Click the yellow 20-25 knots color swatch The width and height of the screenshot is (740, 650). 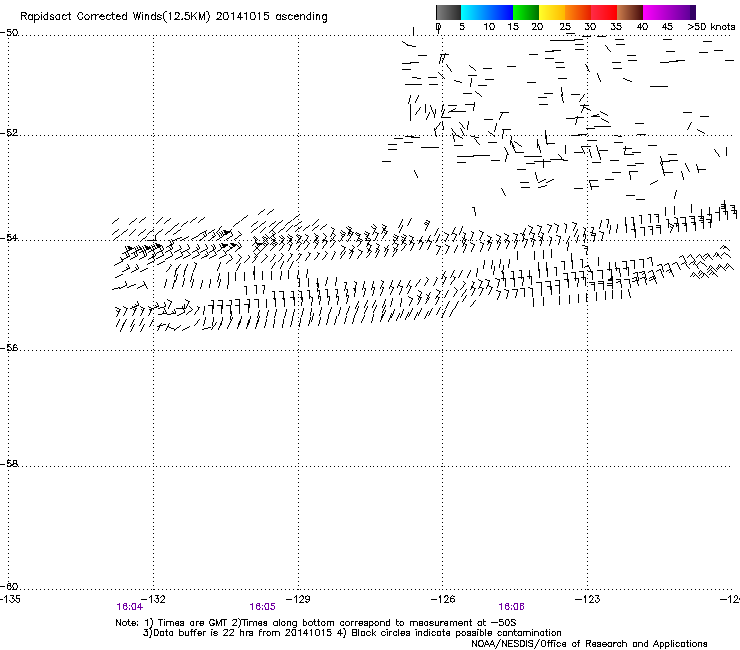coord(552,12)
